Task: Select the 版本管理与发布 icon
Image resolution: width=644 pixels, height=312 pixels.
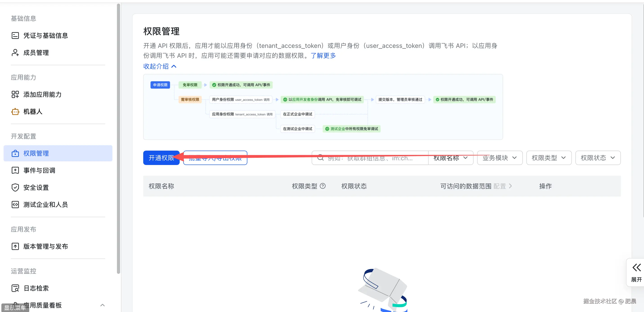Action: tap(15, 246)
